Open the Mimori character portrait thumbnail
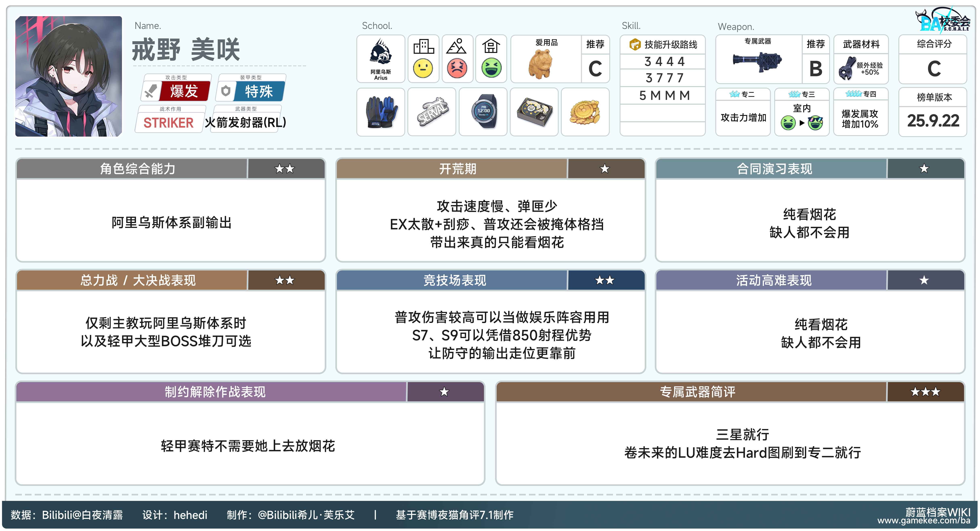Viewport: 980px width, 531px height. (68, 76)
